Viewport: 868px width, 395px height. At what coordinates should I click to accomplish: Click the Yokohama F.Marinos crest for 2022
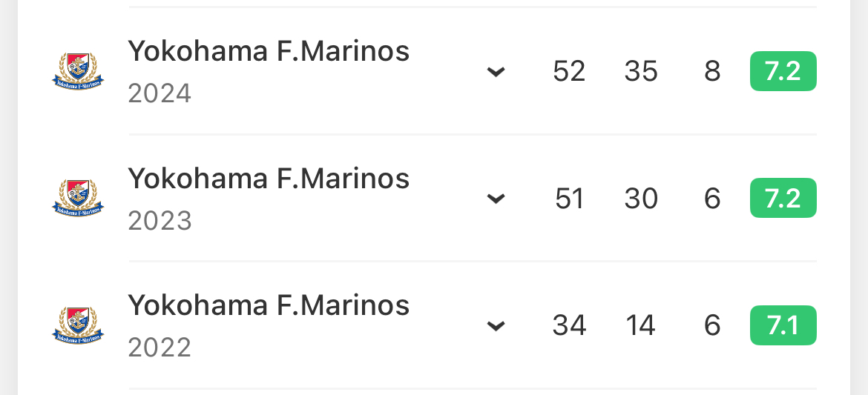[78, 325]
